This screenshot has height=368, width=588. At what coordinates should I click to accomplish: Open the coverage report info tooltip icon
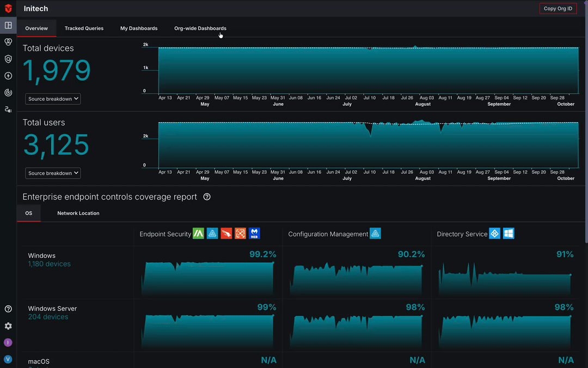pyautogui.click(x=206, y=197)
